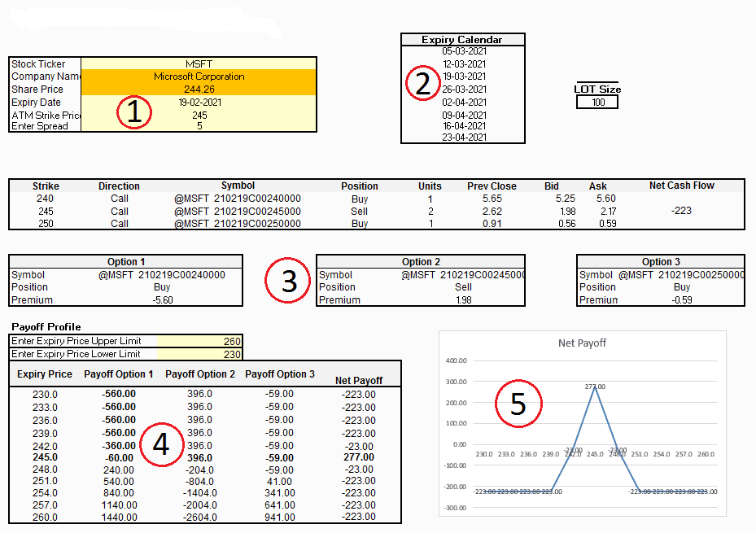The width and height of the screenshot is (756, 533).
Task: Select the Expiry Date cell showing 19-02-2021
Action: (199, 103)
